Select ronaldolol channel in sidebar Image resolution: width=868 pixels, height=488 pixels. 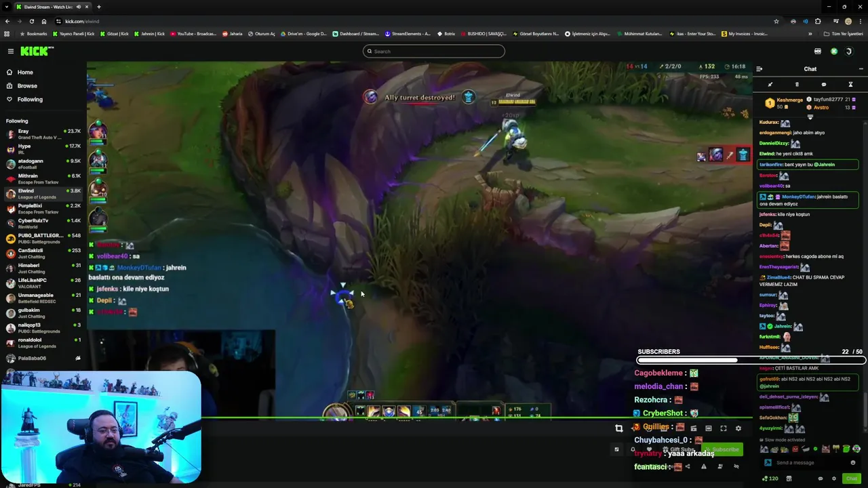coord(43,343)
